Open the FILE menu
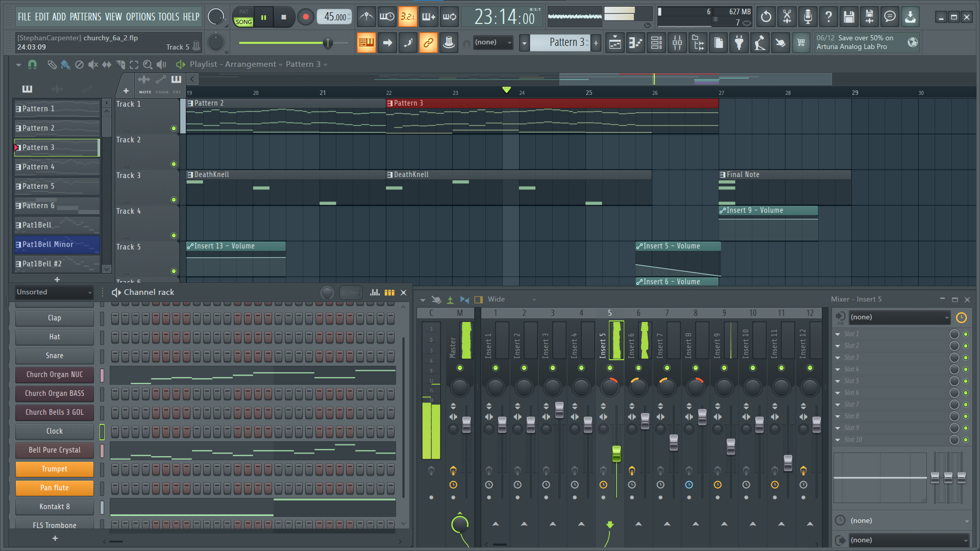Screen dimensions: 980x551 point(24,17)
